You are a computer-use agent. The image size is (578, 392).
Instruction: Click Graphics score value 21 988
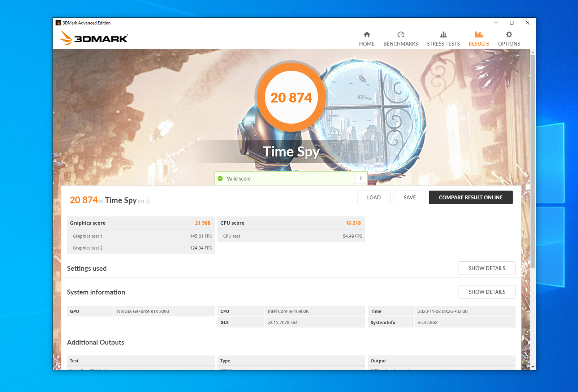[x=203, y=223]
